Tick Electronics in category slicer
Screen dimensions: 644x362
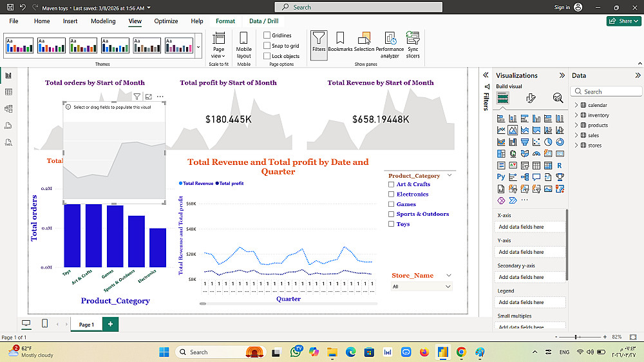[391, 195]
